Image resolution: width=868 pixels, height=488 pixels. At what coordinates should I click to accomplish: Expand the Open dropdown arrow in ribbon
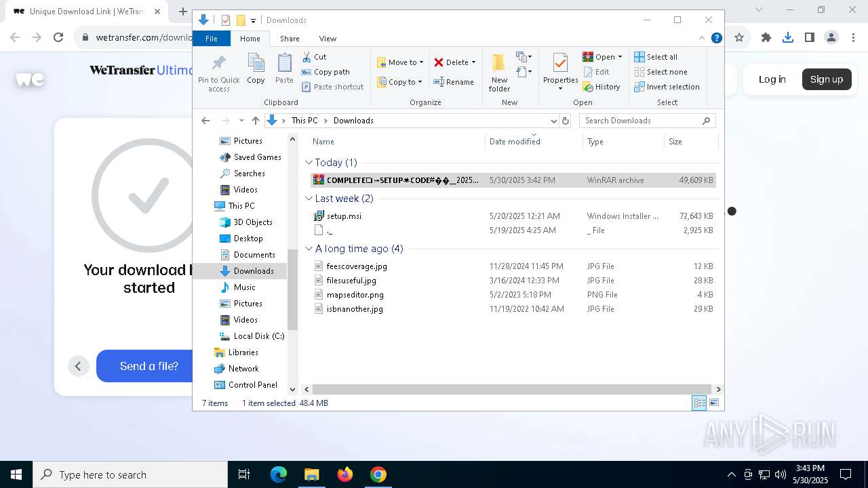click(x=620, y=57)
